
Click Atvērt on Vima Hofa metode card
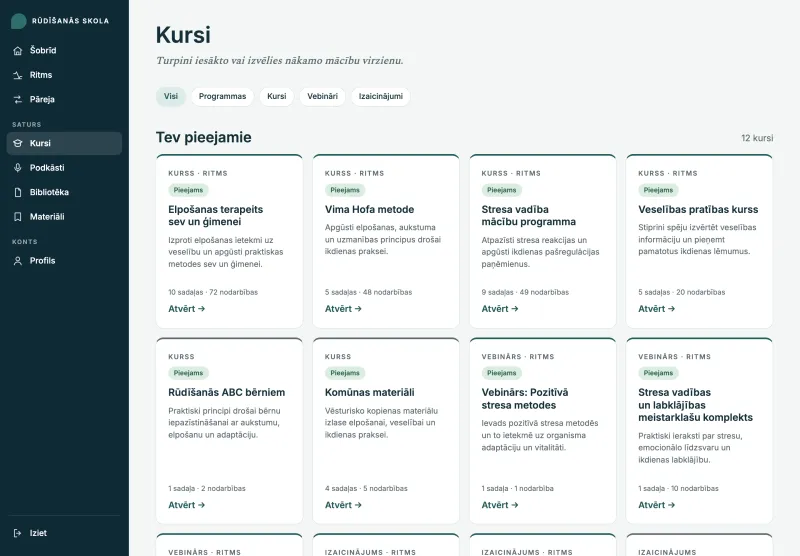(343, 309)
